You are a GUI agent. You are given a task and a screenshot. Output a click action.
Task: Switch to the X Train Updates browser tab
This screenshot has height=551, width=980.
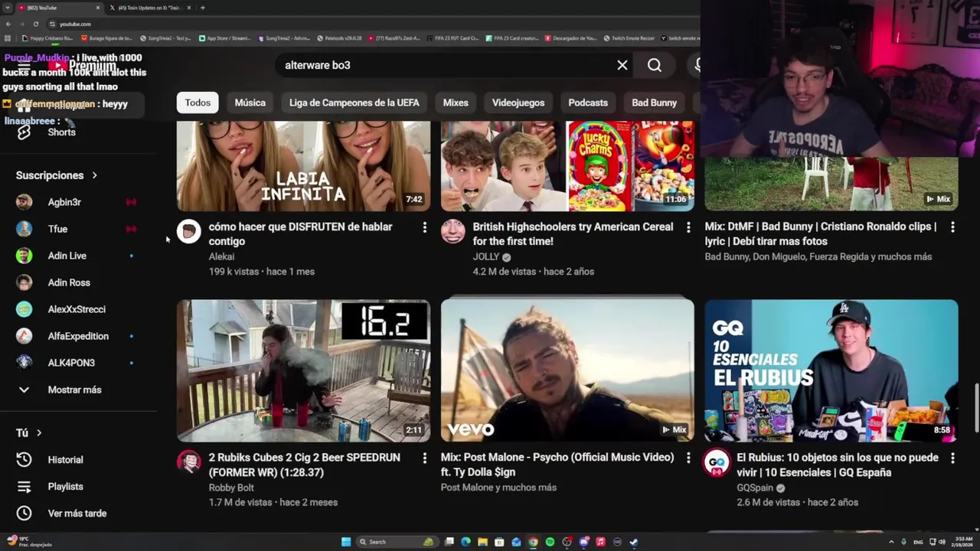tap(149, 8)
